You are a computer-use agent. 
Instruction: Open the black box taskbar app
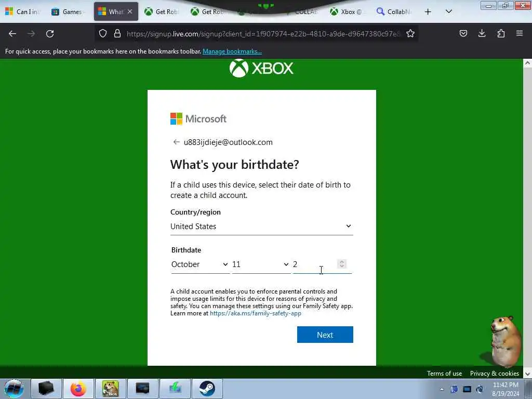pos(46,389)
